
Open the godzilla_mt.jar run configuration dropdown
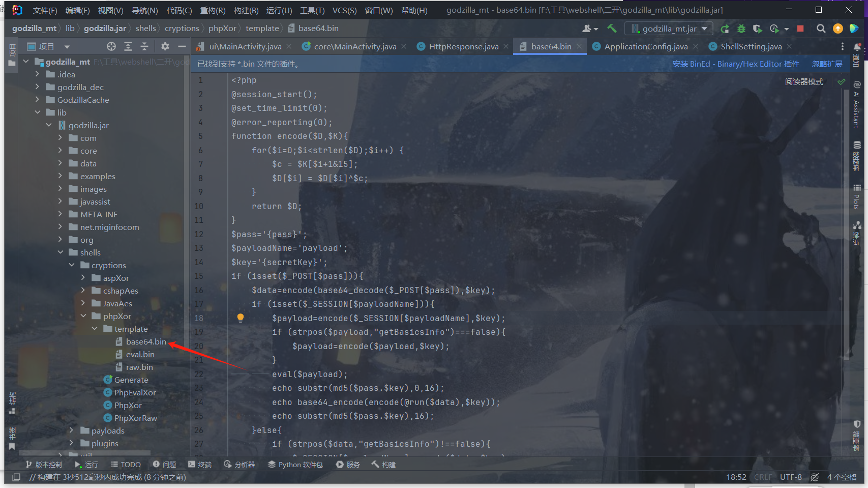click(x=669, y=28)
